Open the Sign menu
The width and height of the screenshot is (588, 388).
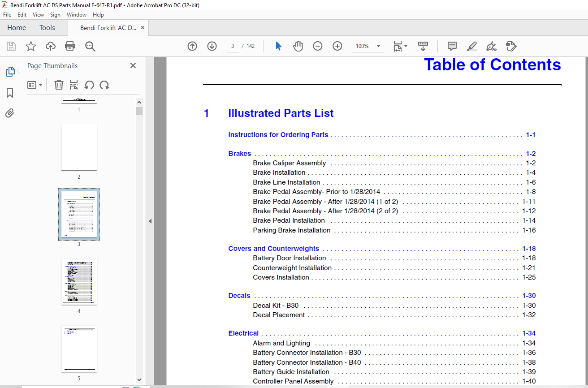pos(55,14)
